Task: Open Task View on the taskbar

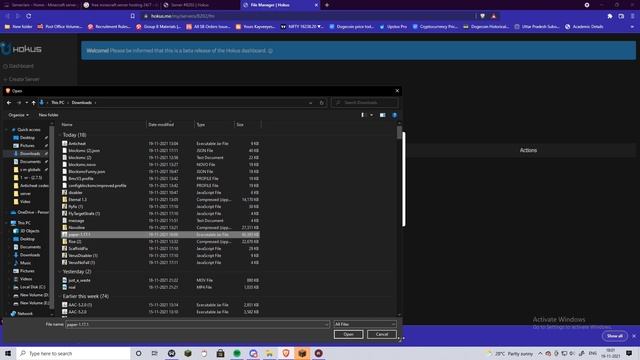Action: coord(154,353)
